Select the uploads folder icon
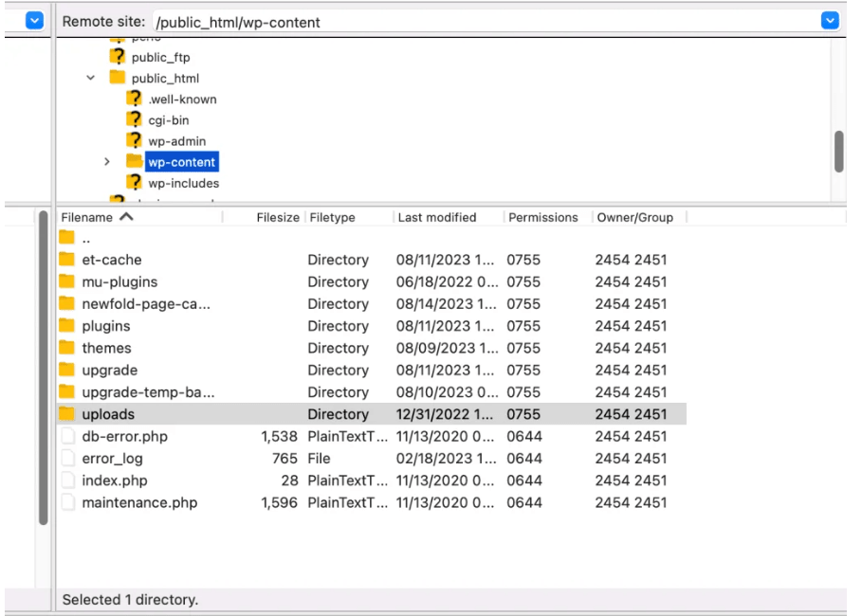This screenshot has height=616, width=862. point(68,414)
